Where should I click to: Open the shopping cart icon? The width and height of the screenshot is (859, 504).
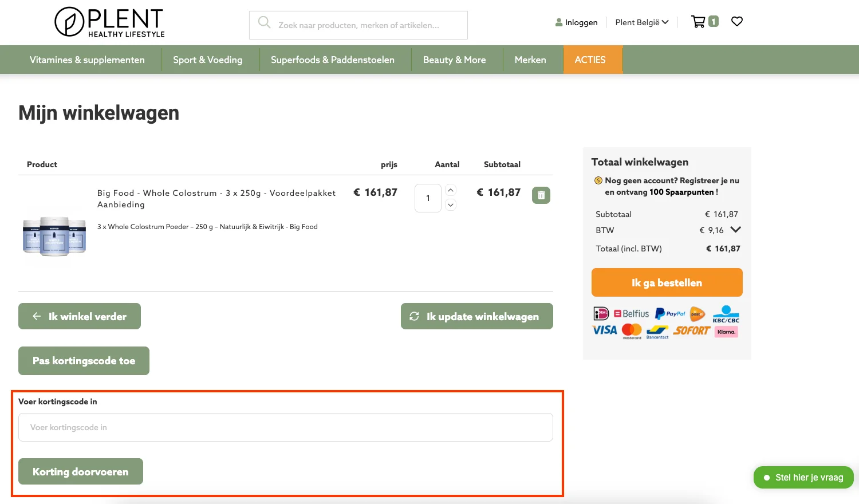[700, 21]
